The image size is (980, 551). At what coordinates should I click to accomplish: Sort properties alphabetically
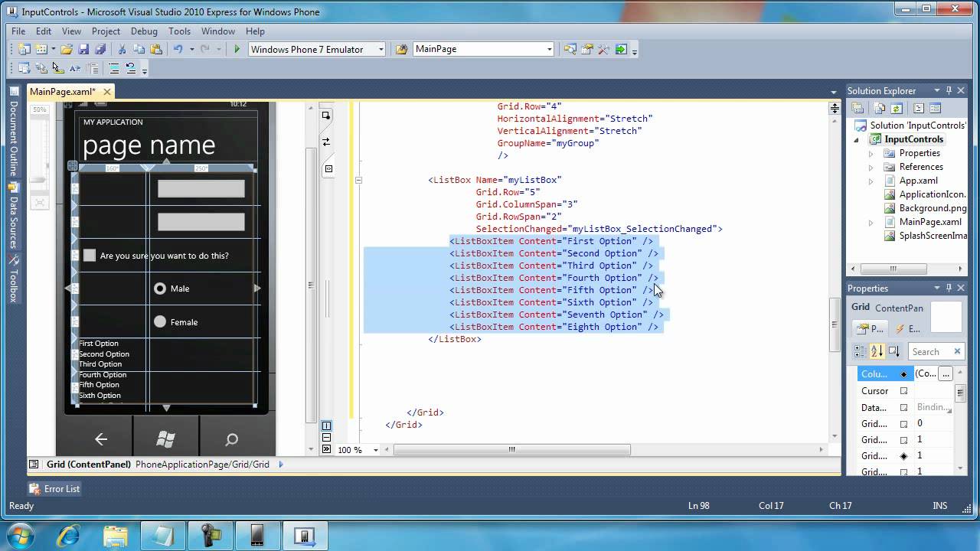(x=877, y=351)
